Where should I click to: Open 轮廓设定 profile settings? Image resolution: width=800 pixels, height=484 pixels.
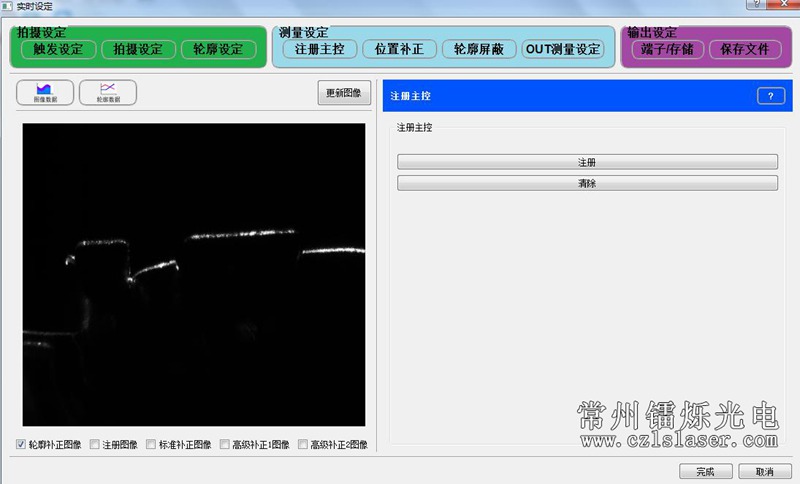click(218, 49)
